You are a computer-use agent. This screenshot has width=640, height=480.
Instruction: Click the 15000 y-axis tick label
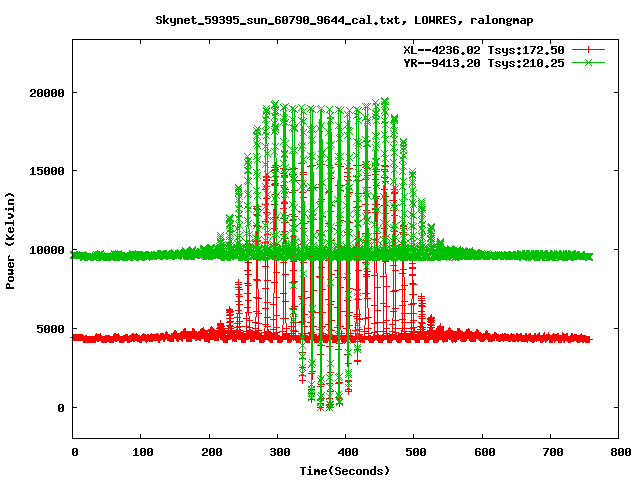[x=47, y=171]
